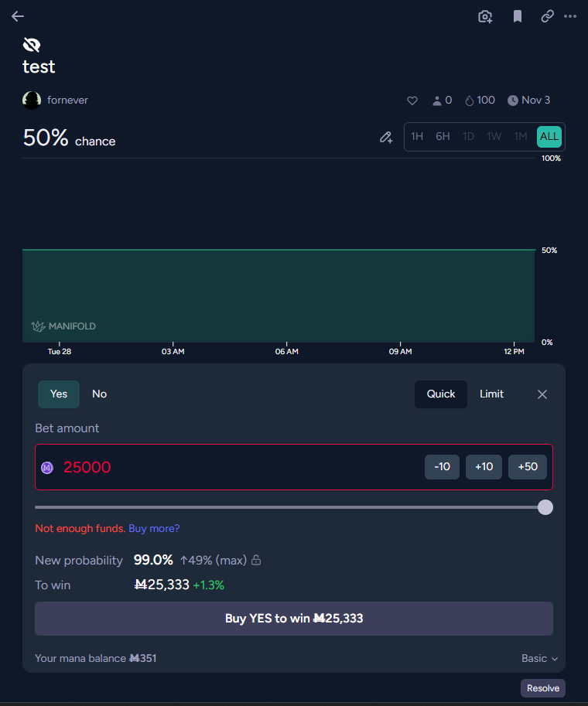Select the No outcome option
The width and height of the screenshot is (588, 706).
99,394
